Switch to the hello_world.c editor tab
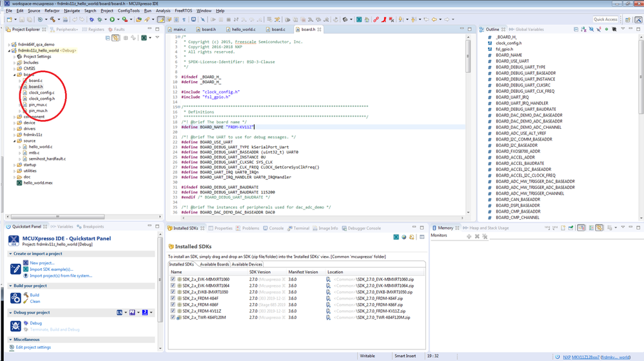Image resolution: width=644 pixels, height=361 pixels. click(243, 30)
